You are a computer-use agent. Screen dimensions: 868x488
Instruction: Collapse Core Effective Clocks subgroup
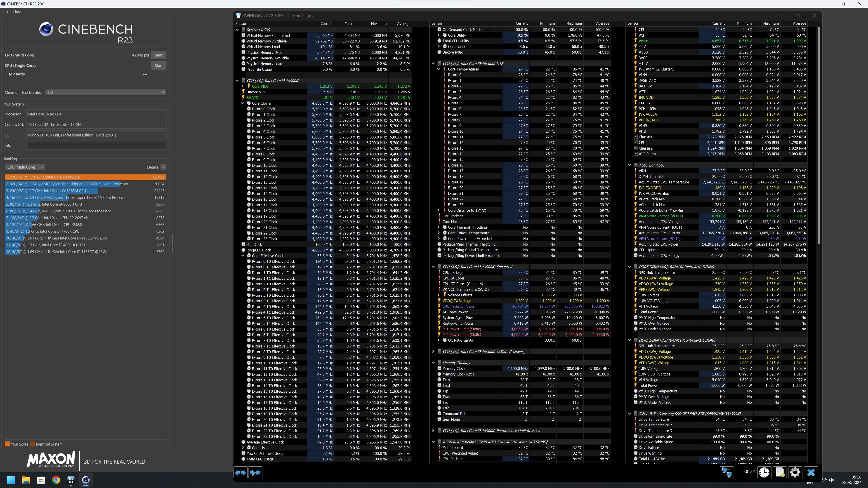click(243, 256)
